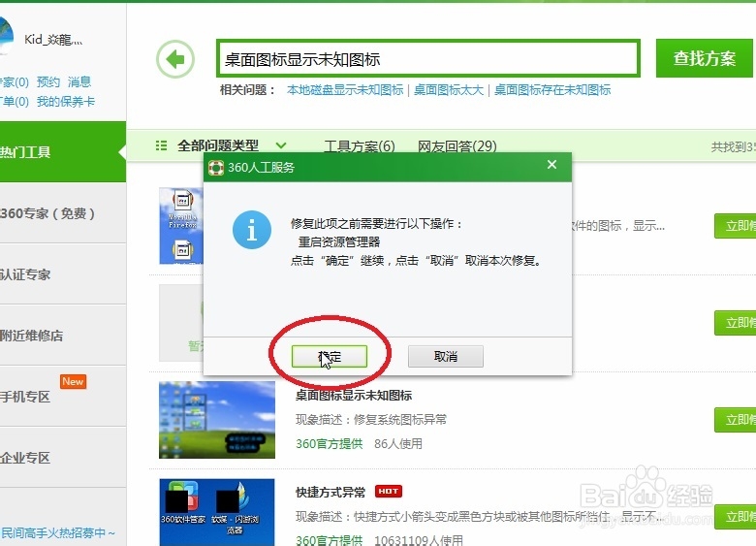Click the 360人工服务 lifebuoy title icon
Screen dimensions: 756x546
click(x=215, y=168)
